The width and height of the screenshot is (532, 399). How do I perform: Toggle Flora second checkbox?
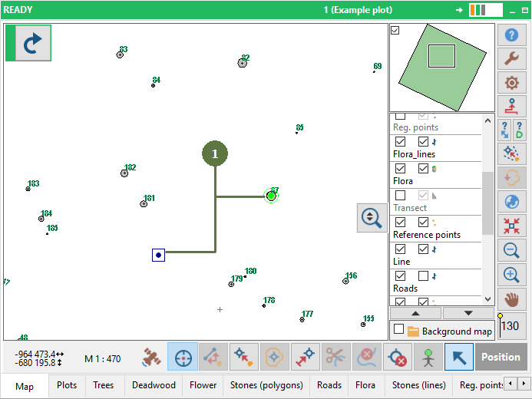click(423, 168)
